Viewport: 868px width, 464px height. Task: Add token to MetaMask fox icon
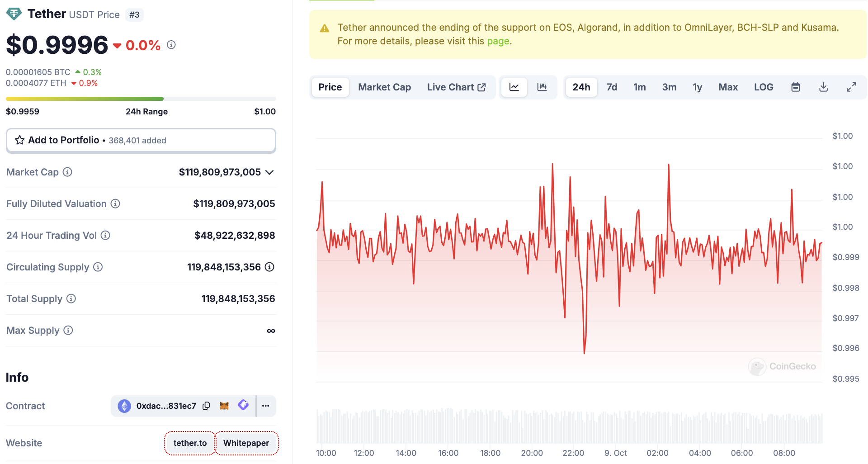tap(224, 406)
